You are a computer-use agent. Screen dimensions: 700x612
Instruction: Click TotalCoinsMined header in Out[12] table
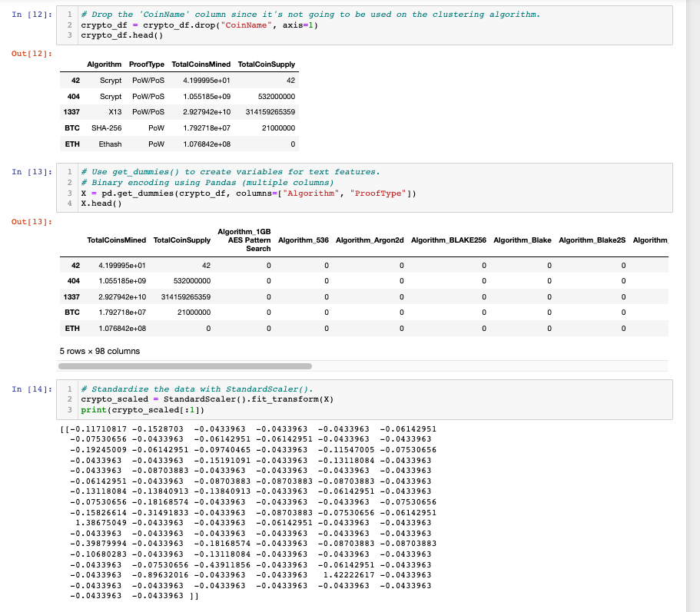coord(201,65)
